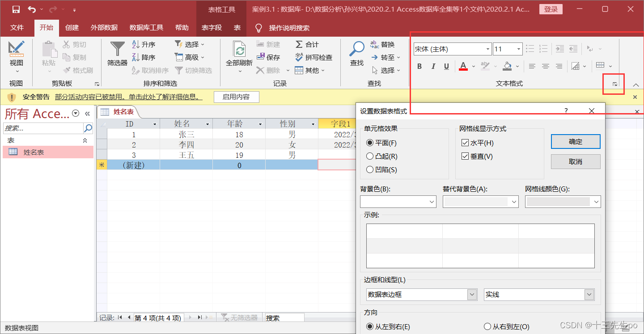Open Alternate background color (替代背景色) dropdown
The height and width of the screenshot is (334, 644).
tap(514, 202)
